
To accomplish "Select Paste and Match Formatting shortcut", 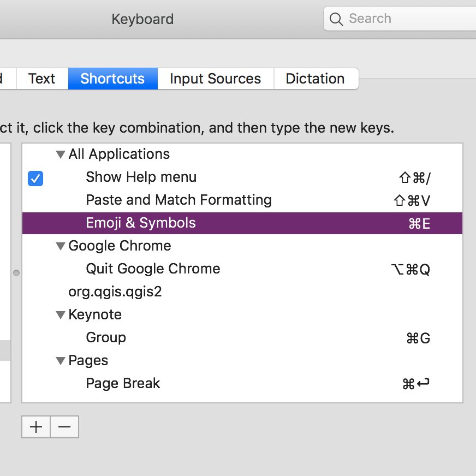I will coord(242,200).
